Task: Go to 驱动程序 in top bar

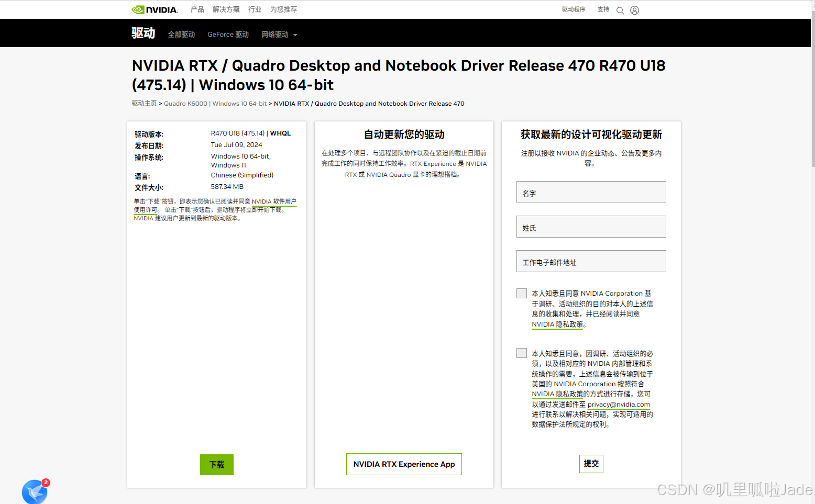Action: point(574,9)
